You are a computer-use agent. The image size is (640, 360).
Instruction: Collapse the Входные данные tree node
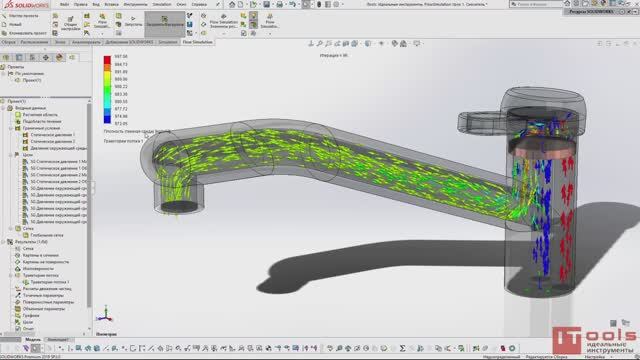pyautogui.click(x=4, y=108)
